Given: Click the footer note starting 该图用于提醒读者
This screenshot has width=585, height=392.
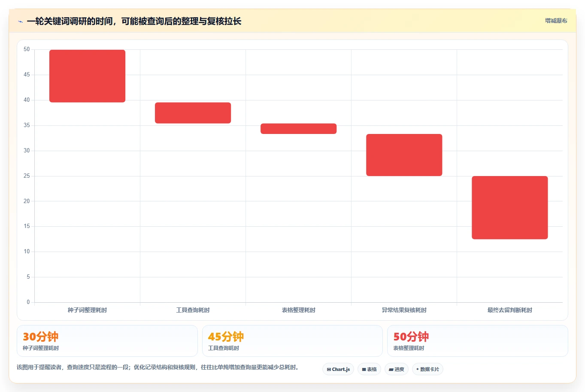Looking at the screenshot, I should point(158,367).
